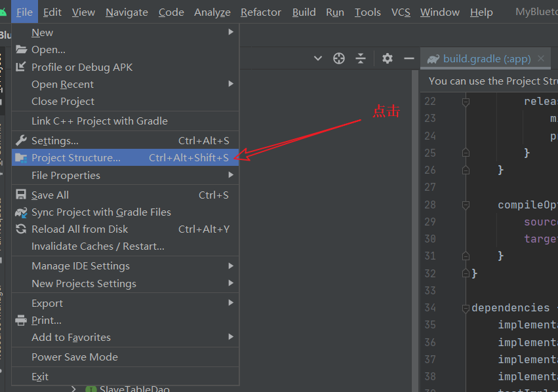This screenshot has height=392, width=558.
Task: Click the Select Opened File target icon
Action: 339,58
